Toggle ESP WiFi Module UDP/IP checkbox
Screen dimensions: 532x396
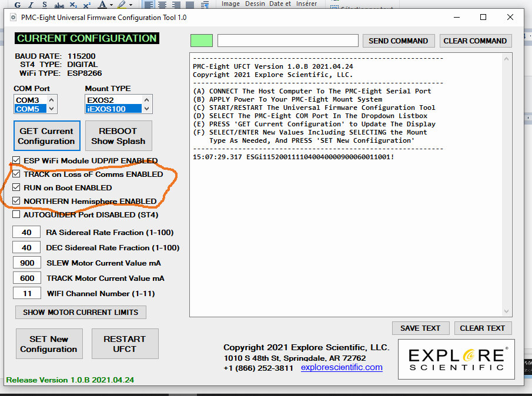click(16, 160)
